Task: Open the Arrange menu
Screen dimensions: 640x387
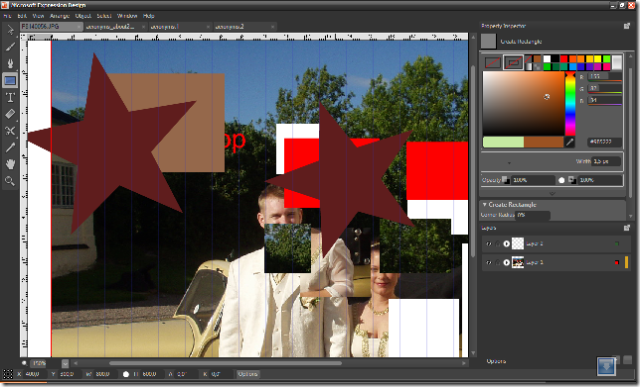Action: tap(60, 16)
